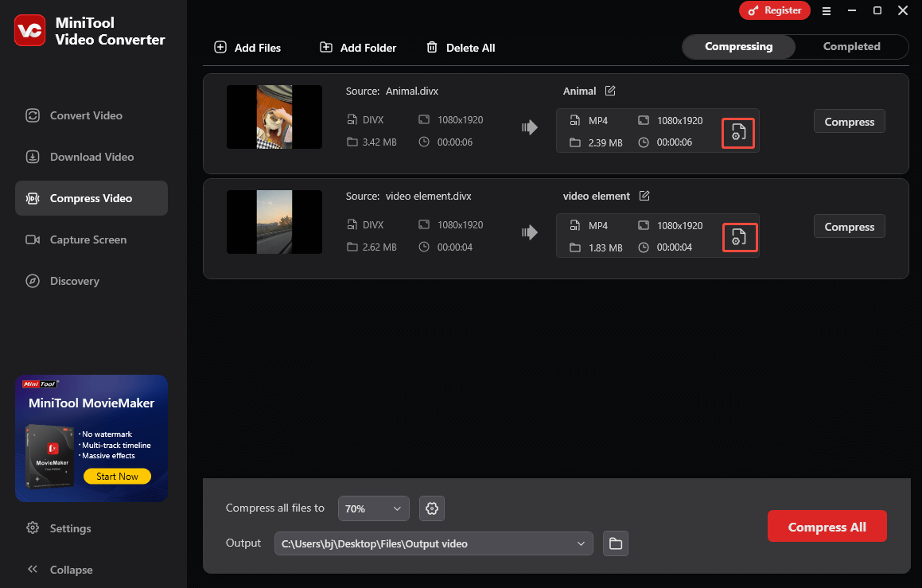
Task: Switch to the Compressing tab
Action: click(738, 46)
